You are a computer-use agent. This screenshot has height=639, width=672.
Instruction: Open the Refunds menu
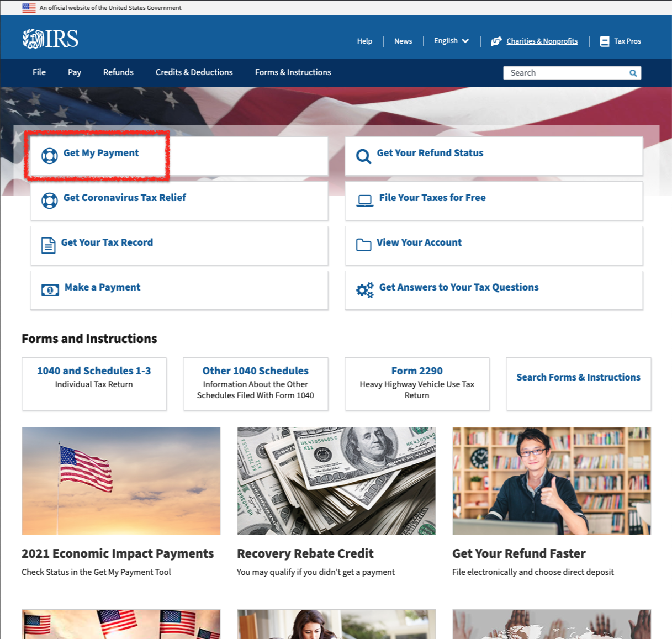click(118, 72)
